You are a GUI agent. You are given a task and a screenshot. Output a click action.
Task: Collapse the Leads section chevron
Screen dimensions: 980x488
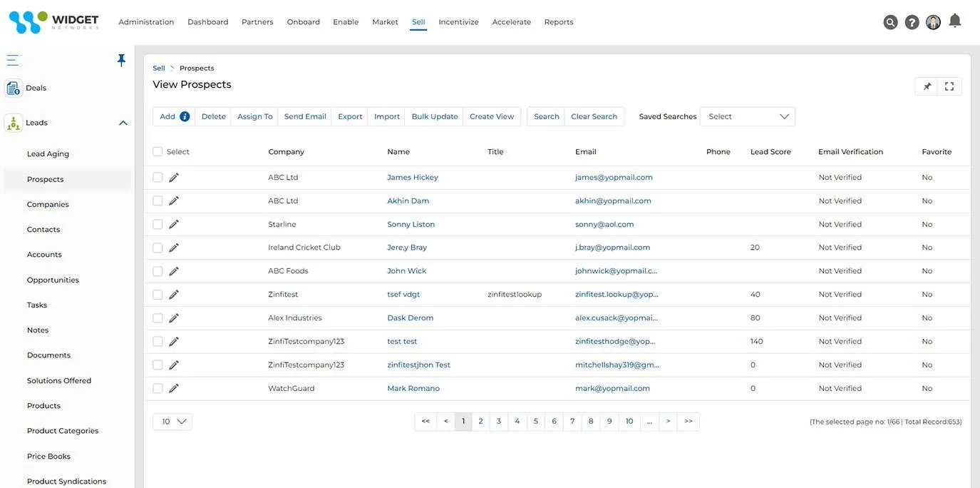click(123, 123)
